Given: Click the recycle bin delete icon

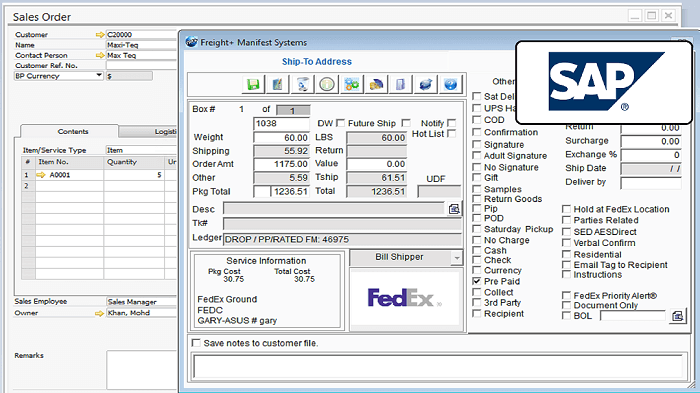Looking at the screenshot, I should point(302,84).
